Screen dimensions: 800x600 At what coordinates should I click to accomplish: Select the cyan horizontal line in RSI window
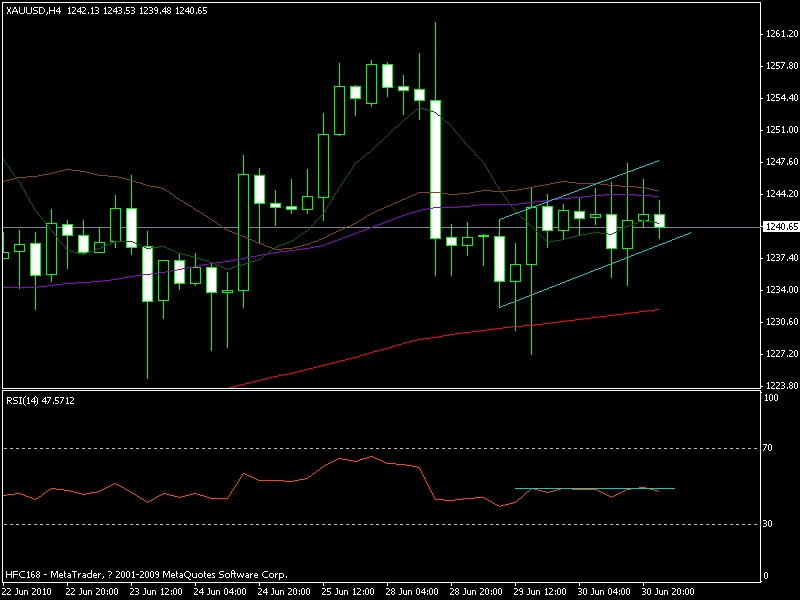[595, 488]
